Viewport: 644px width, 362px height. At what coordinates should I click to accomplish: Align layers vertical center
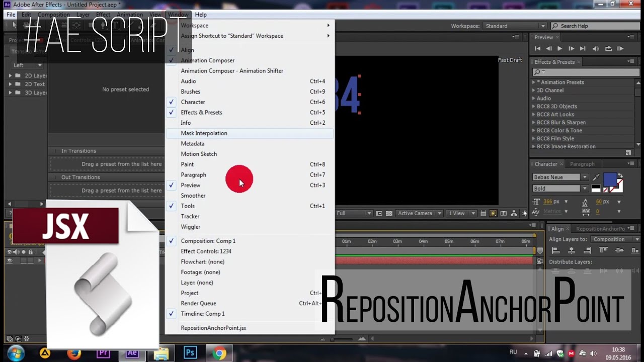pyautogui.click(x=620, y=250)
